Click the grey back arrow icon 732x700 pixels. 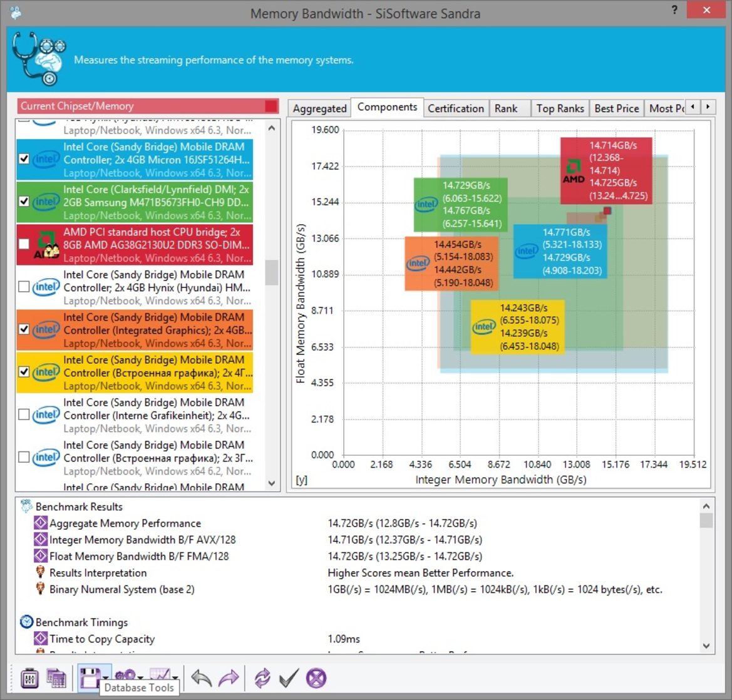point(202,678)
